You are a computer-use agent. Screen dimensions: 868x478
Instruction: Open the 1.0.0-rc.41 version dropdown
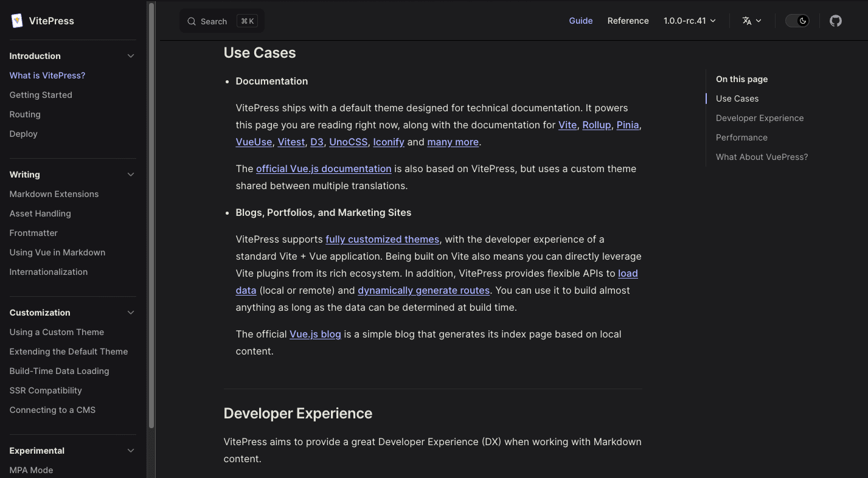(689, 21)
